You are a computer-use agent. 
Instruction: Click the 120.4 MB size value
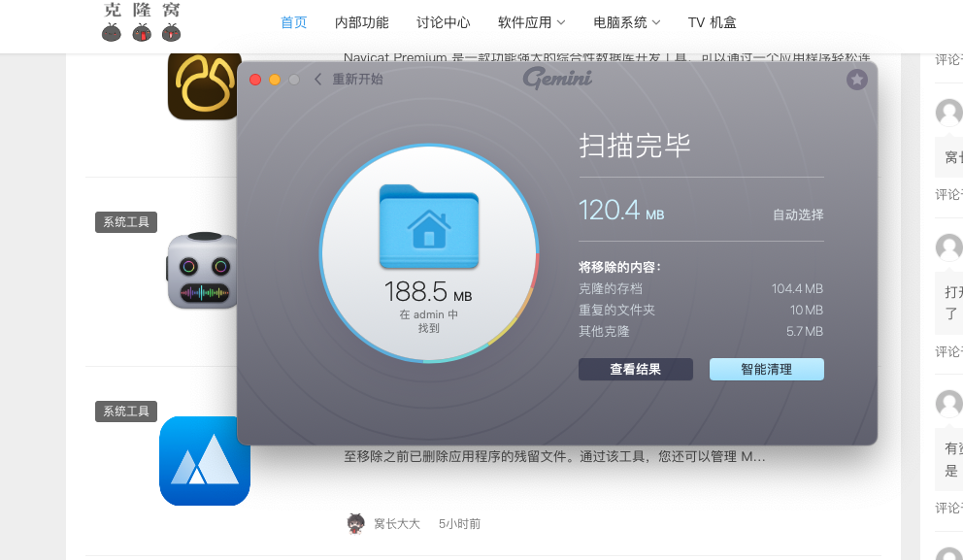click(621, 211)
